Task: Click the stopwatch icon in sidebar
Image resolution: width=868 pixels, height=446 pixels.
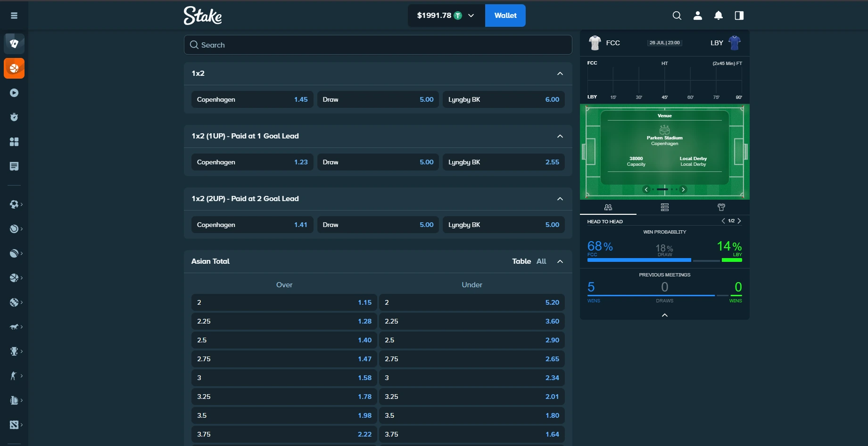Action: pos(14,117)
